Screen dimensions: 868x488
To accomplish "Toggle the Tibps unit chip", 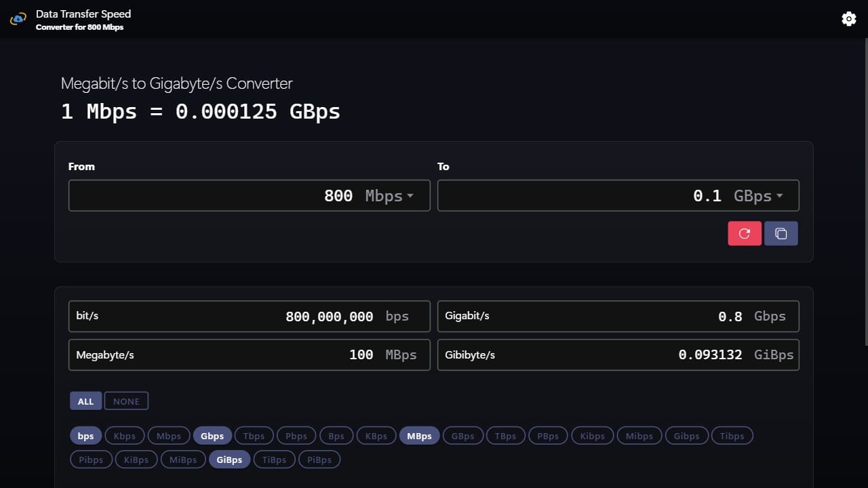I will pyautogui.click(x=732, y=436).
